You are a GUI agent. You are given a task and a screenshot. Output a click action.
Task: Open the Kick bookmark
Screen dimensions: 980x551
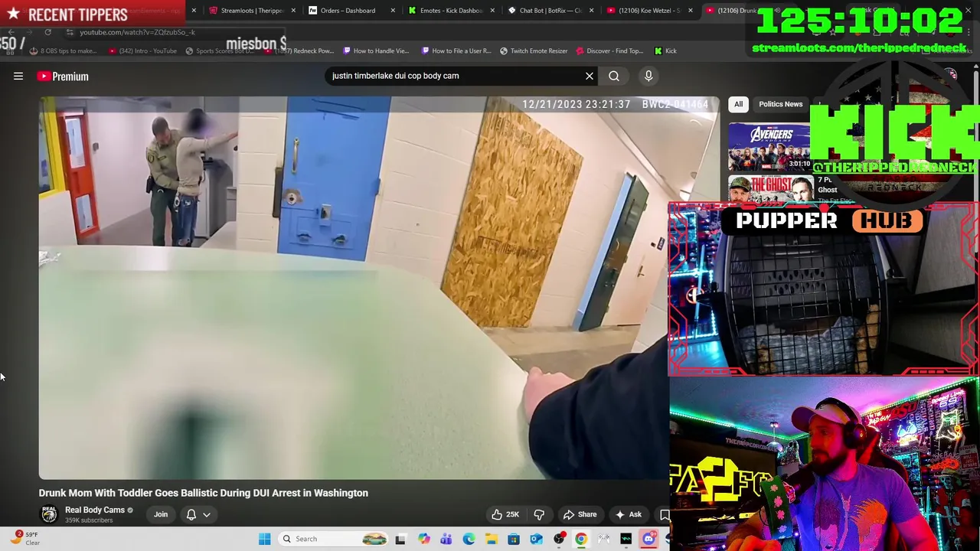(x=665, y=51)
